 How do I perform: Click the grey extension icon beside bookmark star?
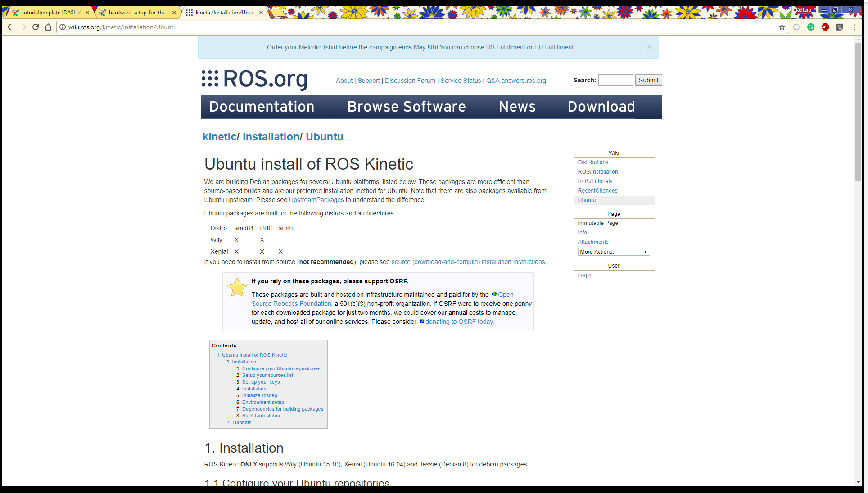pyautogui.click(x=796, y=27)
